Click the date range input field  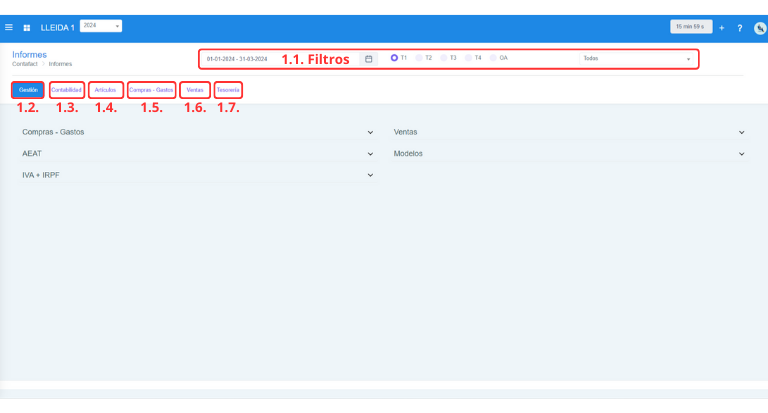tap(240, 59)
